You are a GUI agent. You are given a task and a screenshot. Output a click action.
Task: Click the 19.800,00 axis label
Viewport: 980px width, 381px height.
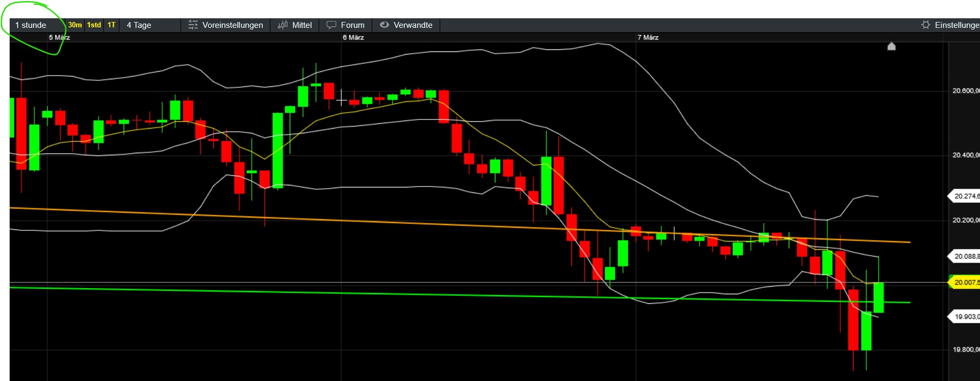[x=966, y=349]
